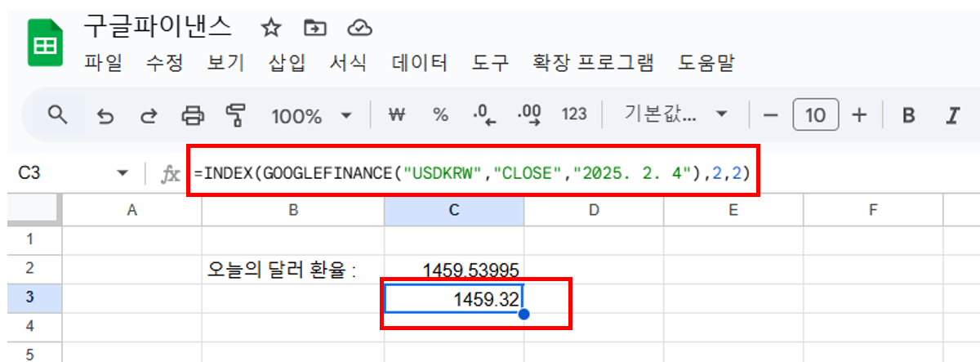The height and width of the screenshot is (362, 980).
Task: Select column F header
Action: click(873, 210)
